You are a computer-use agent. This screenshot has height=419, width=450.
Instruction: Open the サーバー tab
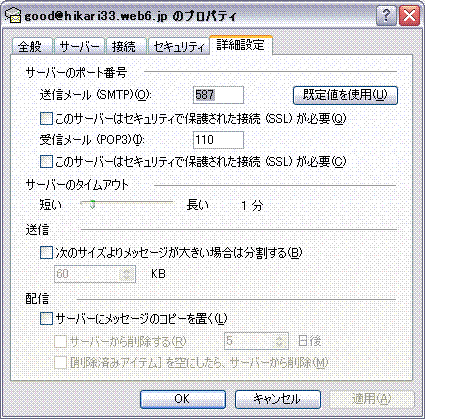[x=79, y=46]
